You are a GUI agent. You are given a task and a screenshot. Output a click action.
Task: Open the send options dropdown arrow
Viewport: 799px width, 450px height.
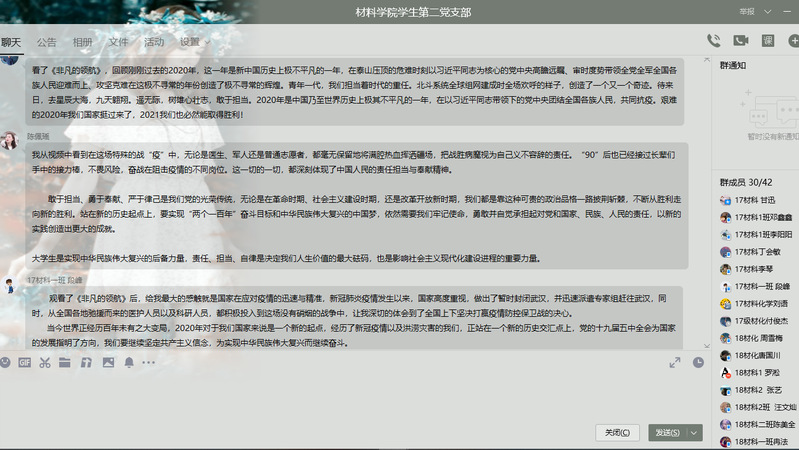[695, 432]
